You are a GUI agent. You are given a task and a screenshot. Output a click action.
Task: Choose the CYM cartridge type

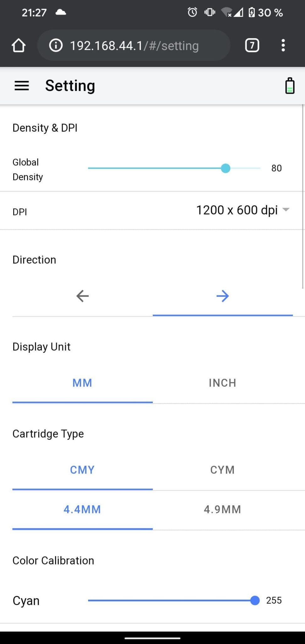(x=223, y=470)
